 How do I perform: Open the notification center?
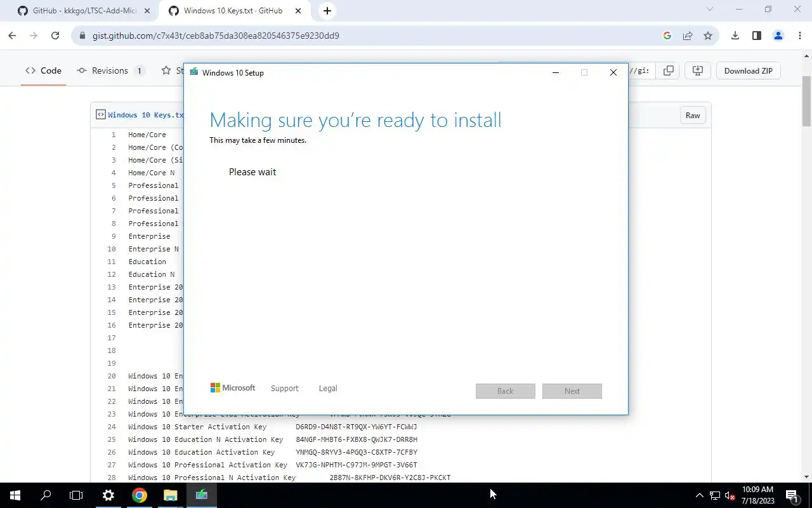click(792, 495)
